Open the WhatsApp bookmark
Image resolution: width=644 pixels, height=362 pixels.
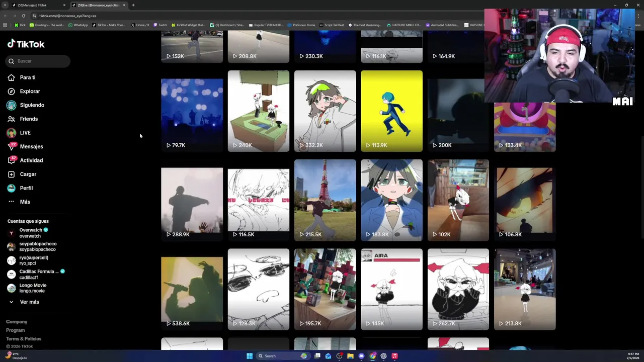point(78,25)
